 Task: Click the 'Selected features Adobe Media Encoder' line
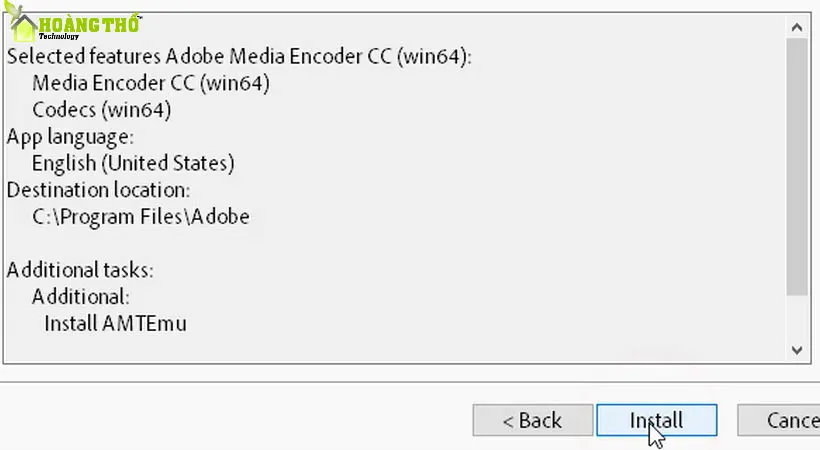pos(239,56)
